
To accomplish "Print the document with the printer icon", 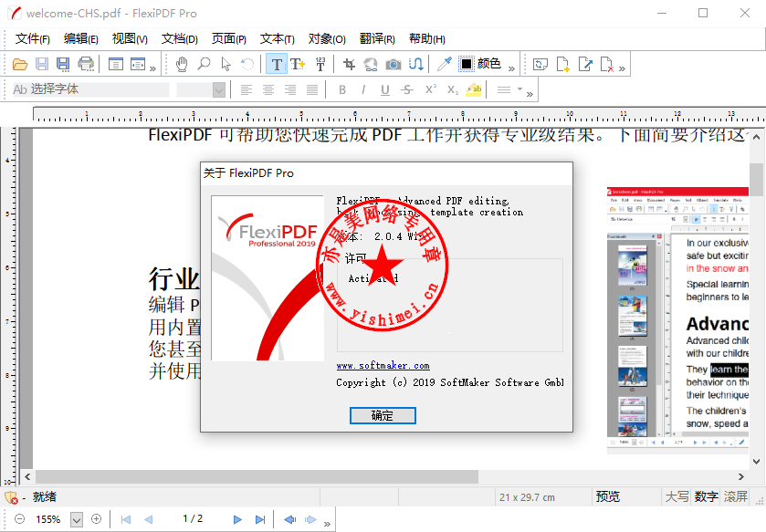I will point(86,64).
